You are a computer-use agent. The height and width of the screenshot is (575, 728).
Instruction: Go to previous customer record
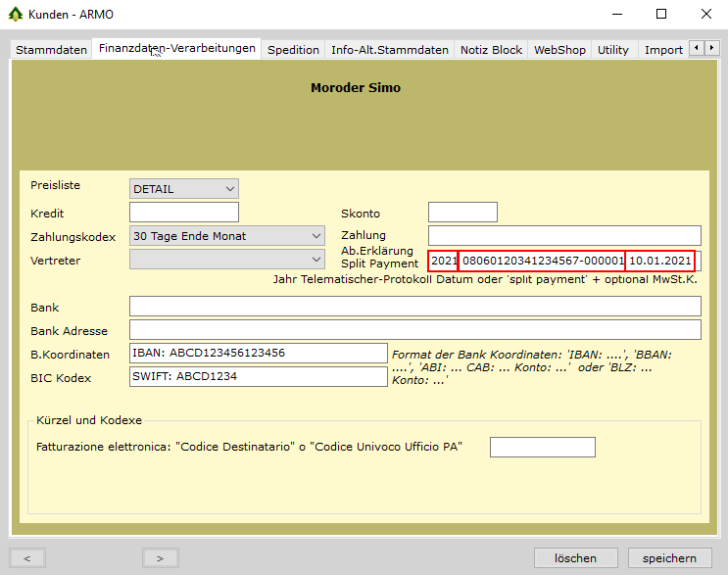coord(27,558)
